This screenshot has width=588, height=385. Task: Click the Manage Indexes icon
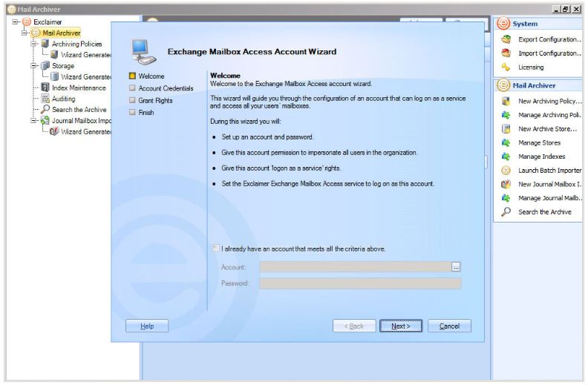[x=506, y=157]
